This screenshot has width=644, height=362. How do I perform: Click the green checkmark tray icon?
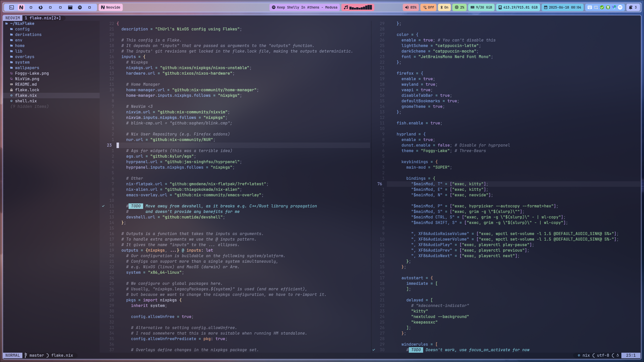602,7
